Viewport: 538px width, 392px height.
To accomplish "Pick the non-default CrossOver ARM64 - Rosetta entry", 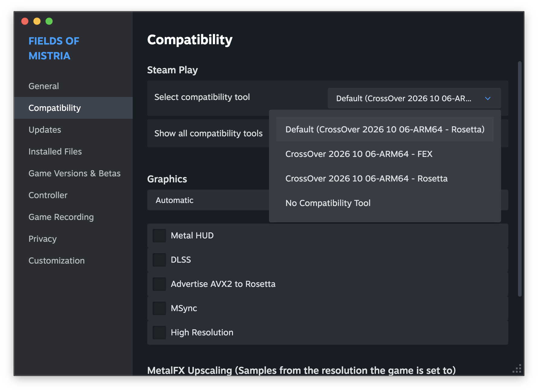I will [x=385, y=178].
